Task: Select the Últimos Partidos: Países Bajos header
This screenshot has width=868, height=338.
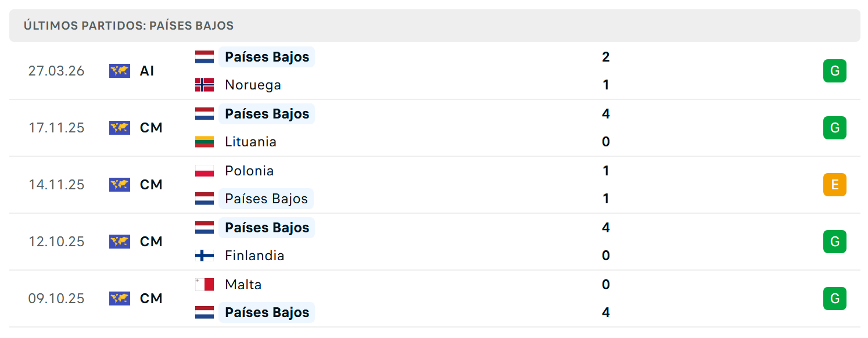Action: (x=128, y=26)
